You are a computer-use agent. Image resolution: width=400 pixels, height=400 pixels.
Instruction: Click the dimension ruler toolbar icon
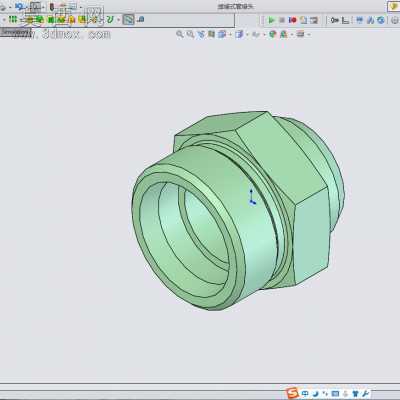click(x=346, y=20)
